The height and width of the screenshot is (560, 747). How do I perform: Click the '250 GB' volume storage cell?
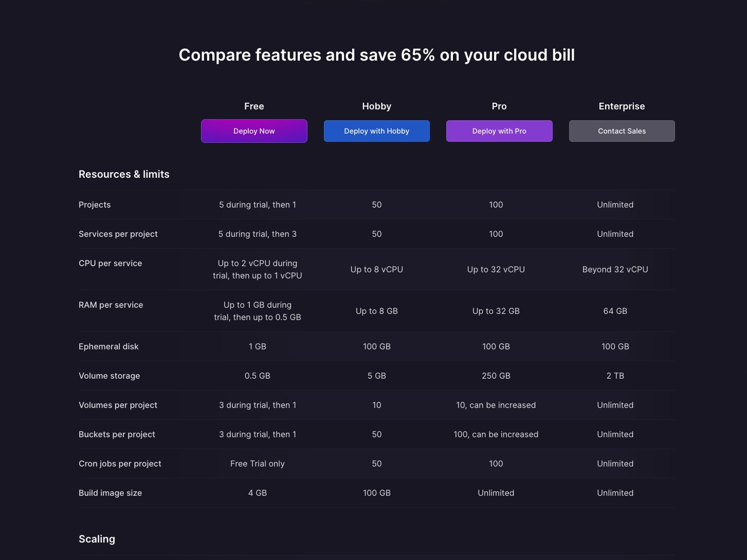pyautogui.click(x=496, y=376)
